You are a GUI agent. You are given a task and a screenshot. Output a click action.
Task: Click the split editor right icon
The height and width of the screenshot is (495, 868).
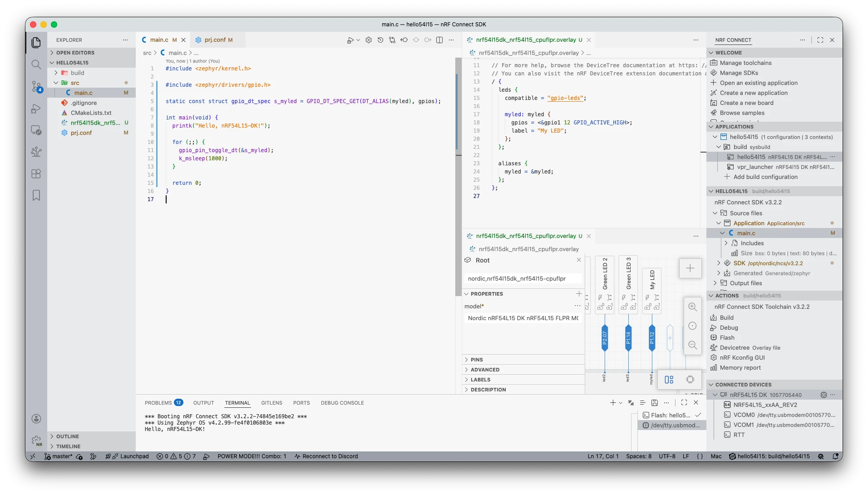coord(439,40)
